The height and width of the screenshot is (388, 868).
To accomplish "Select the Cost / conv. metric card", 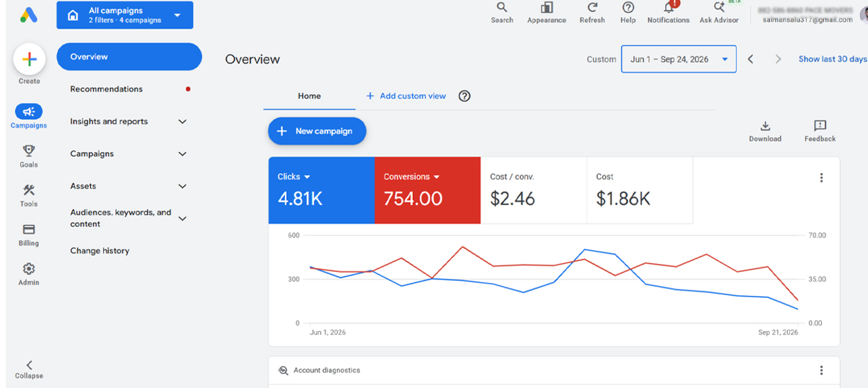I will pyautogui.click(x=533, y=191).
